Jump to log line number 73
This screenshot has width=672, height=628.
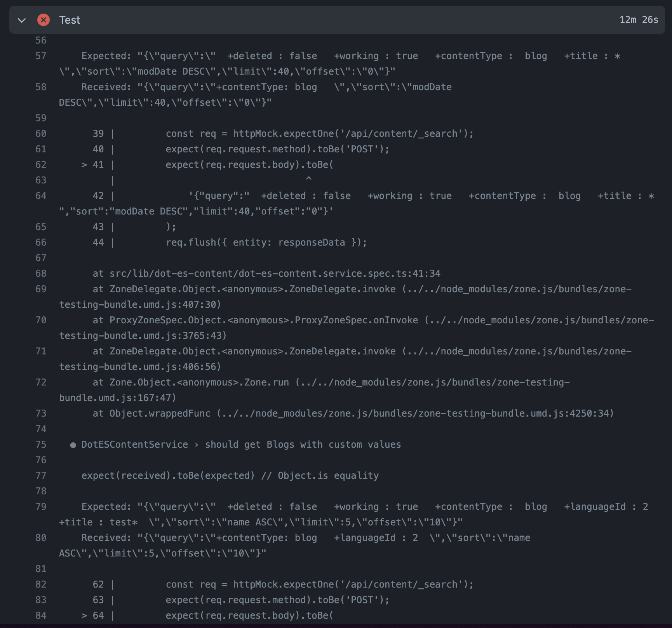pos(41,413)
